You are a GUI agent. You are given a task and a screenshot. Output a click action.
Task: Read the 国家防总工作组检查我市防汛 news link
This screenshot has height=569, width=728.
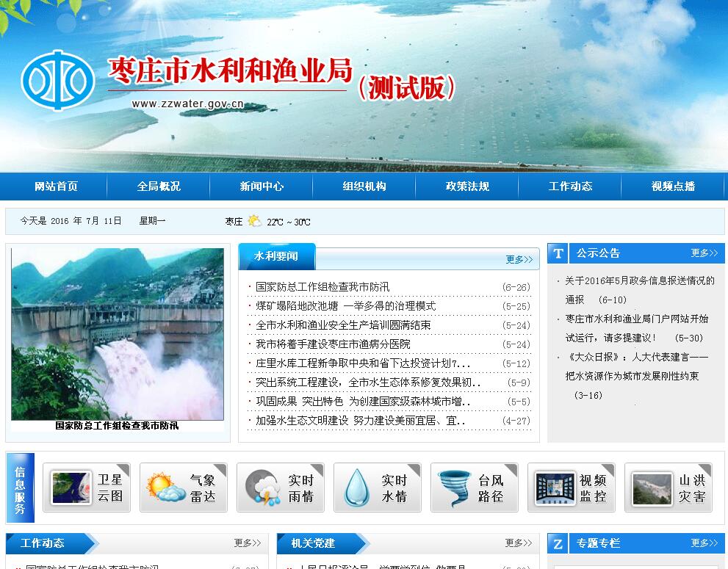click(322, 287)
